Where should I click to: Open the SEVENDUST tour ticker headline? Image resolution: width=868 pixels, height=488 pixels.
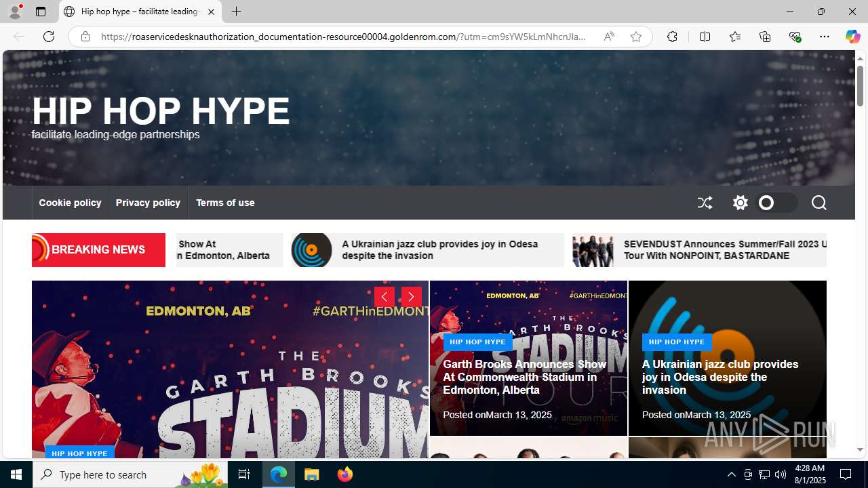tap(725, 249)
